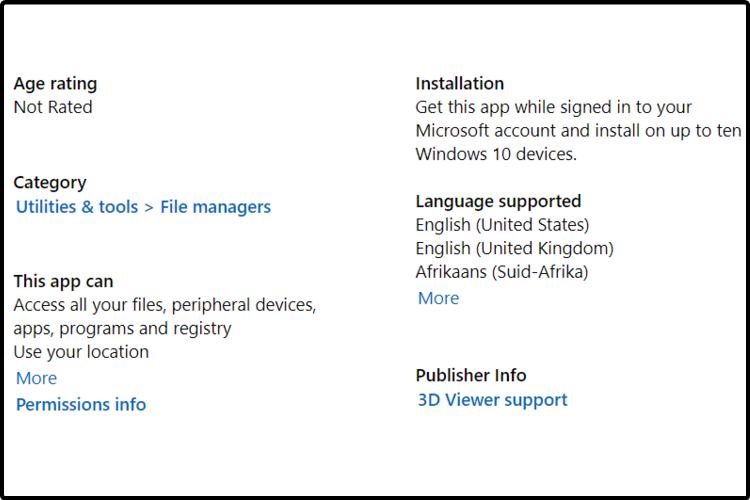Click the Language supported heading
The height and width of the screenshot is (500, 750).
pos(498,201)
